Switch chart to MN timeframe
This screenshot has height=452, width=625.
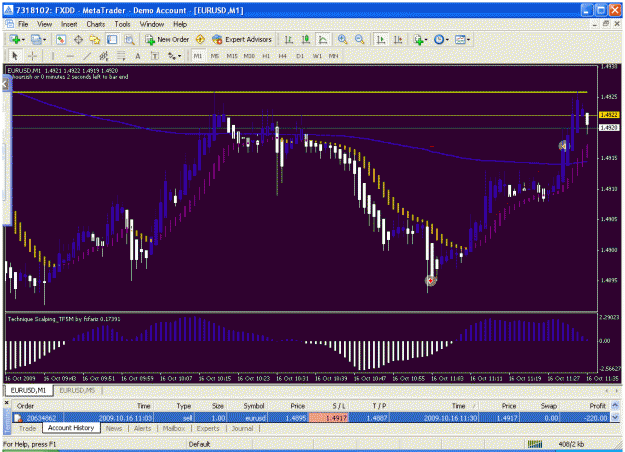coord(334,56)
